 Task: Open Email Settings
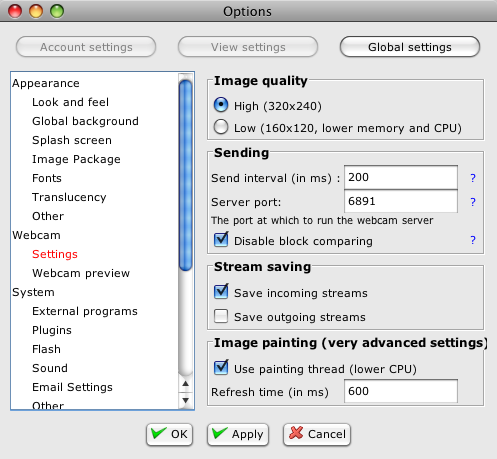(72, 387)
